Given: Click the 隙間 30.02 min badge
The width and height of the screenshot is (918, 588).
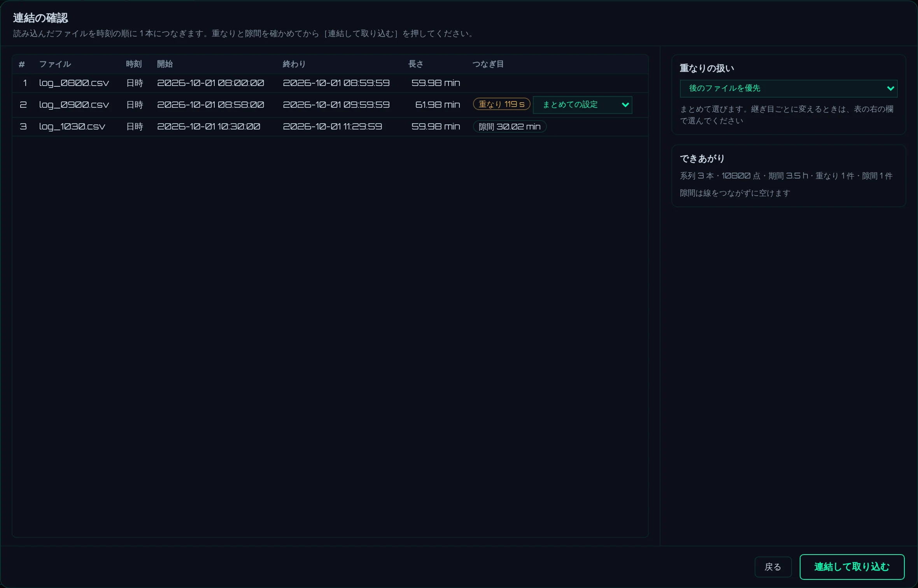Looking at the screenshot, I should click(510, 126).
